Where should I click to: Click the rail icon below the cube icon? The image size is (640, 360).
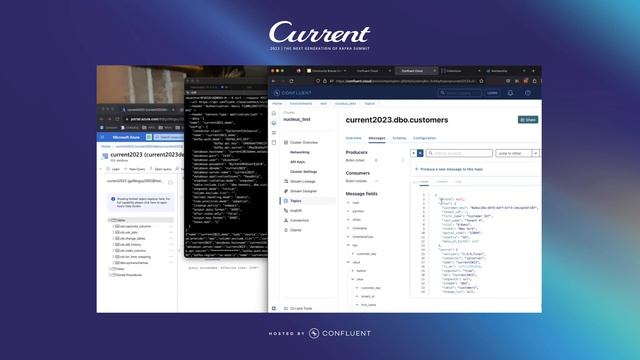[x=274, y=133]
